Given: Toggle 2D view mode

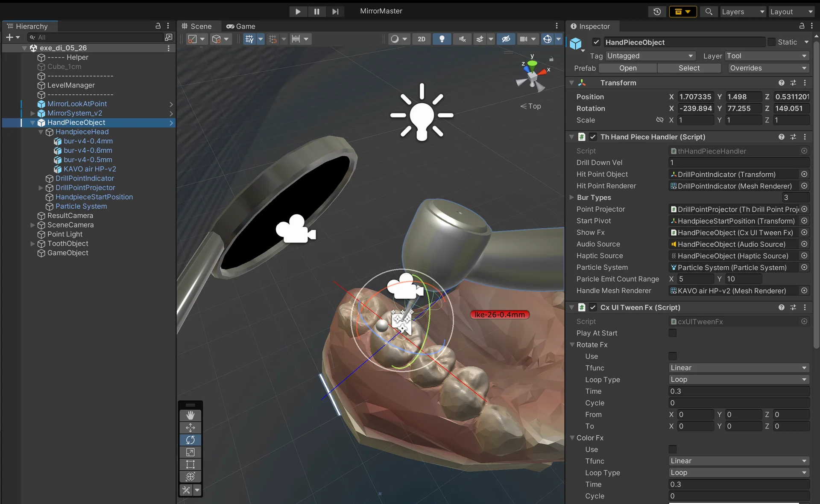Looking at the screenshot, I should click(422, 39).
